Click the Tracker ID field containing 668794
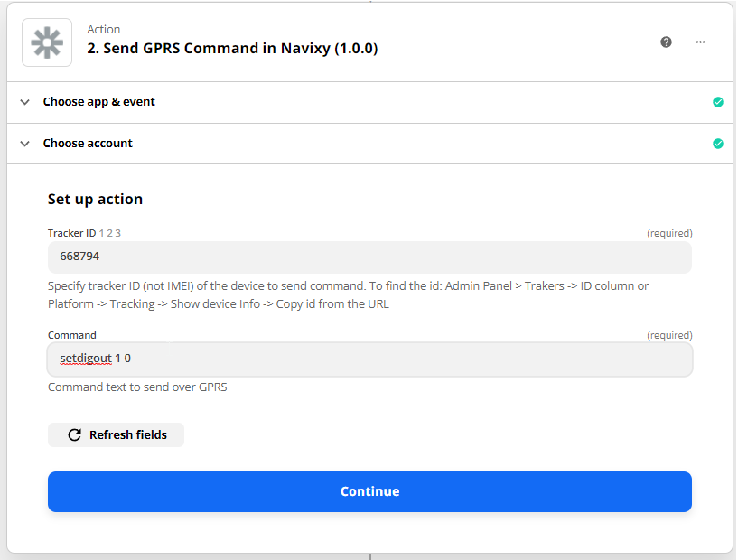Screen dimensions: 738x560 [369, 257]
